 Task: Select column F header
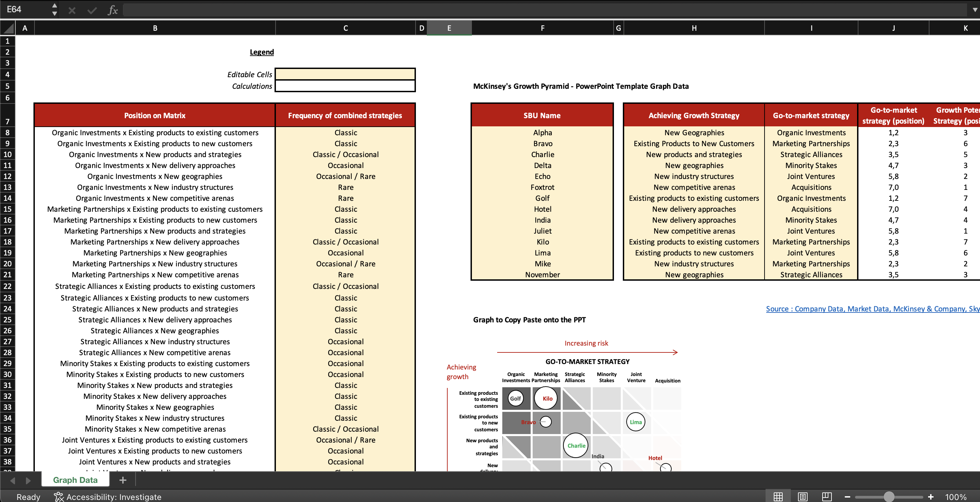(543, 28)
